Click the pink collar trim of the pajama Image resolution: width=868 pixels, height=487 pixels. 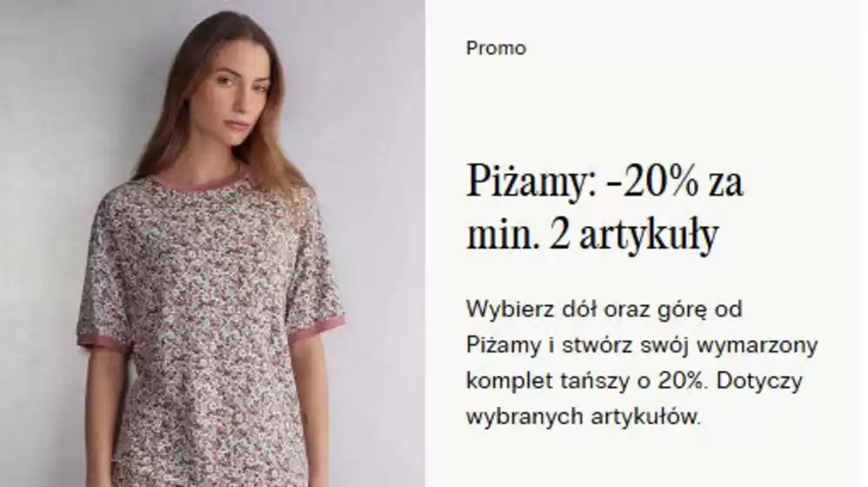[x=199, y=177]
